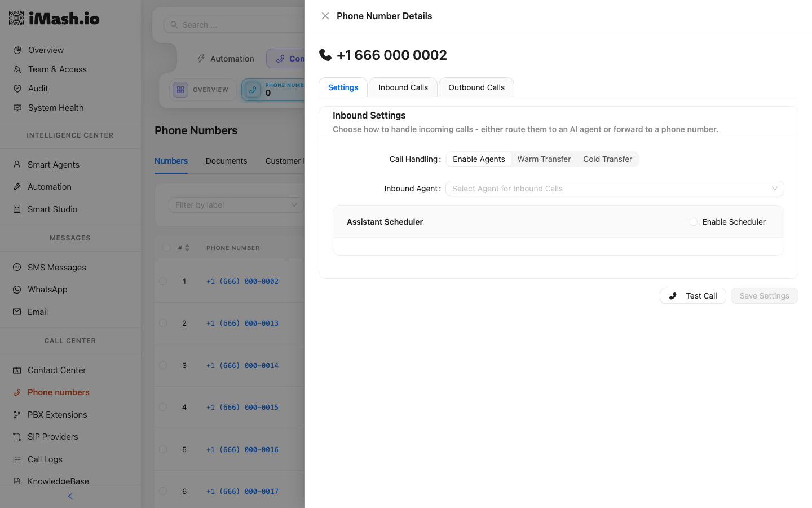The width and height of the screenshot is (812, 508).
Task: Click the WhatsApp icon in sidebar
Action: pos(17,290)
